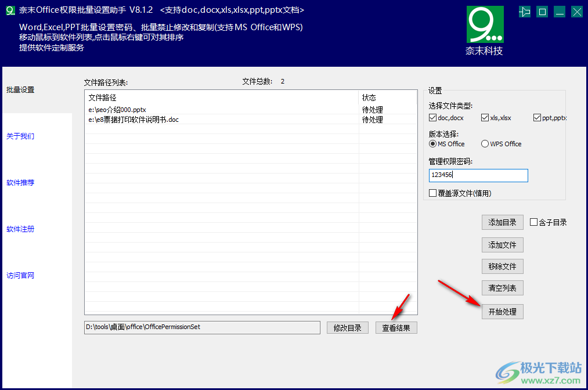
Task: Click the 添加目录 button
Action: click(x=502, y=222)
